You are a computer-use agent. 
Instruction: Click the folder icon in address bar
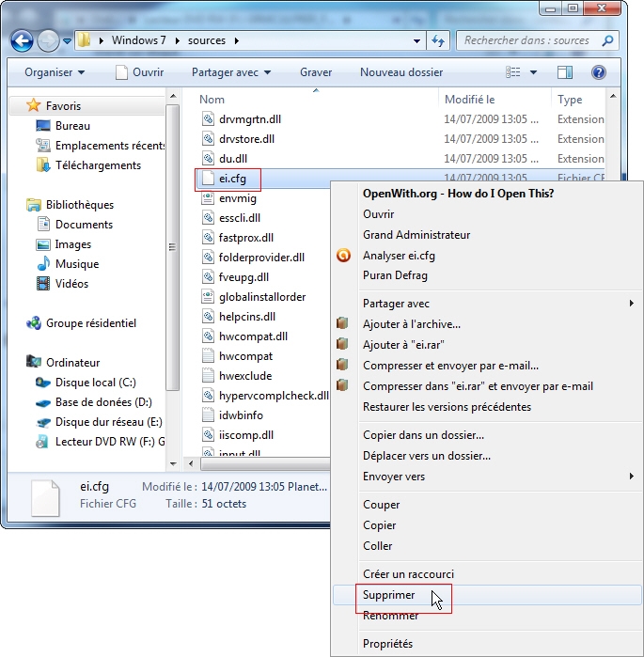85,40
